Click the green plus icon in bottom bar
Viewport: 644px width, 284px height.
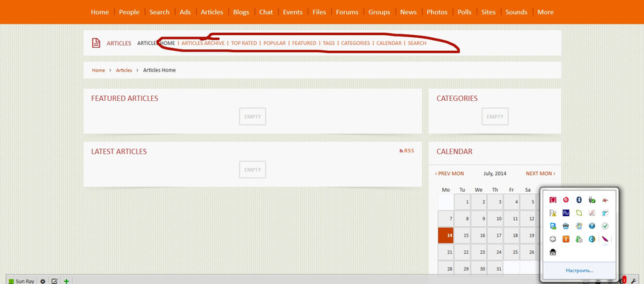tap(66, 281)
